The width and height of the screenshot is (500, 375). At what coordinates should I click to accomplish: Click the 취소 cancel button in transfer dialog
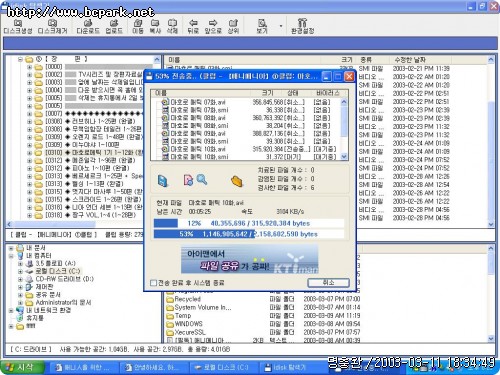(328, 283)
